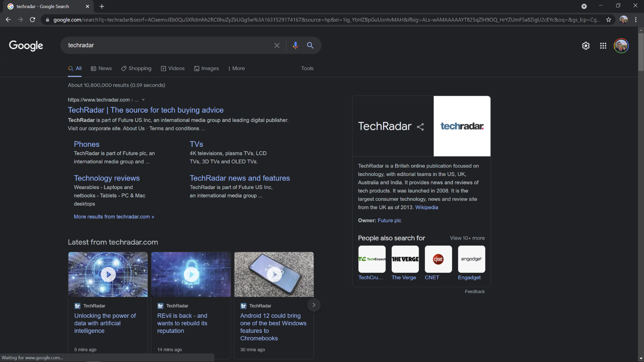Expand the More search options dropdown
The height and width of the screenshot is (362, 644).
(x=237, y=68)
